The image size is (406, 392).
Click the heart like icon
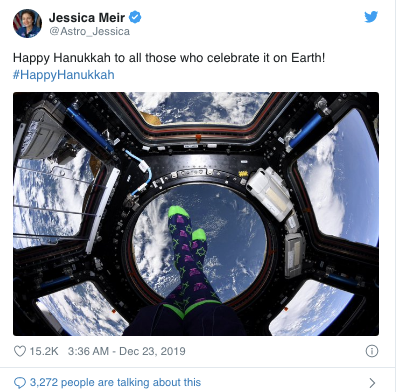pos(20,351)
